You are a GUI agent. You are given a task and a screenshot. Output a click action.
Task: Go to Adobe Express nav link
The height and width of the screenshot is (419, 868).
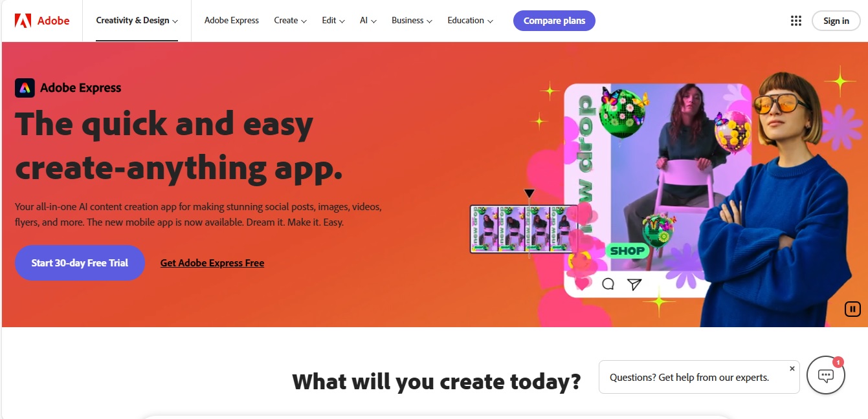coord(232,21)
